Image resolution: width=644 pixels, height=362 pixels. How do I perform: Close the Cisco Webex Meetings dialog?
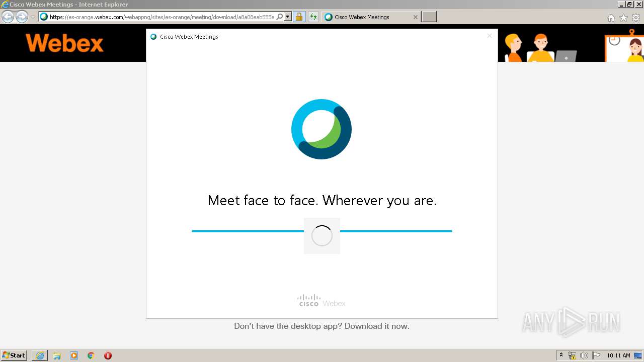(490, 36)
